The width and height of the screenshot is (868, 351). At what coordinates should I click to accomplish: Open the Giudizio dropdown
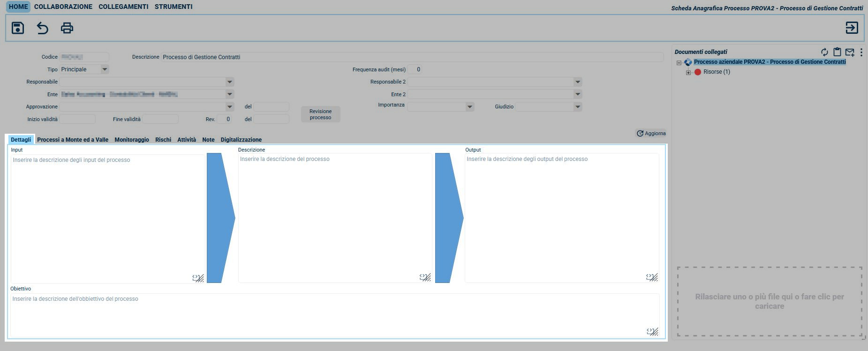577,107
